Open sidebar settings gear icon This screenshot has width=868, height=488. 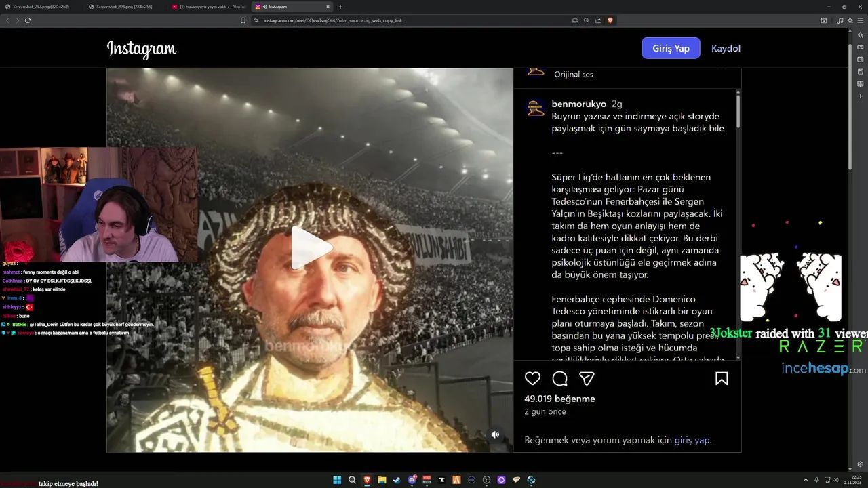(x=861, y=464)
